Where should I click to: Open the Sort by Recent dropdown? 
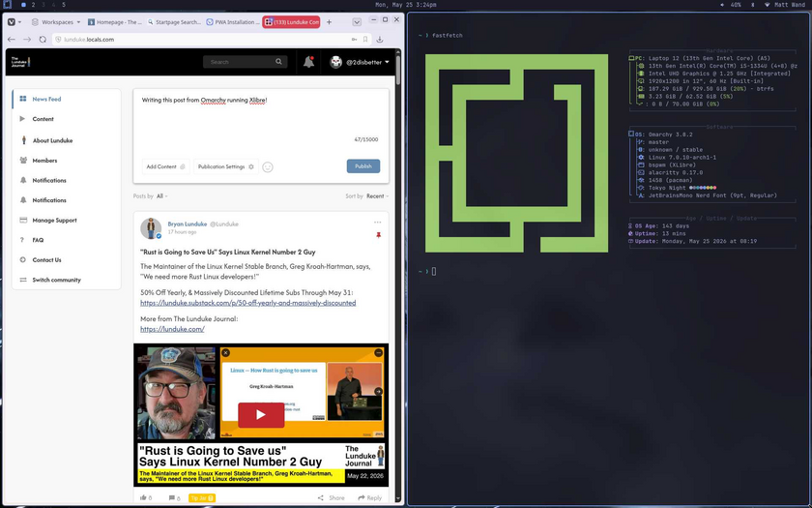[378, 195]
